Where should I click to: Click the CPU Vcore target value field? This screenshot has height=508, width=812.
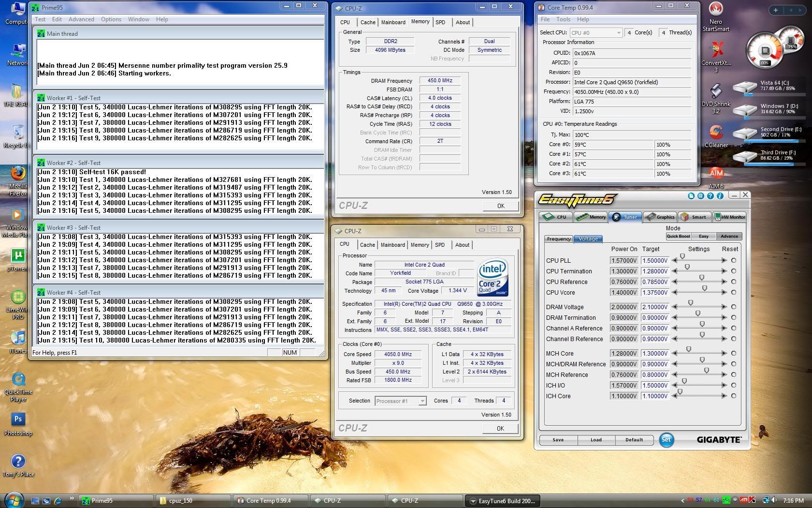coord(655,292)
